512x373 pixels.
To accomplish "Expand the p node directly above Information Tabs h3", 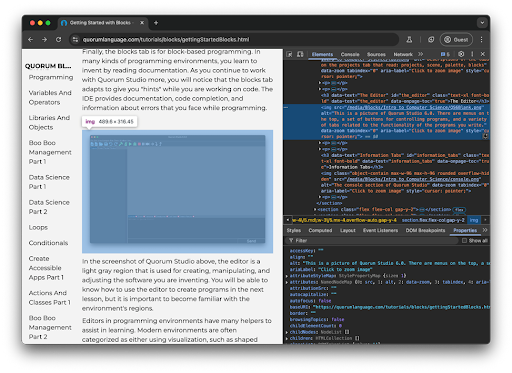I will 320,149.
